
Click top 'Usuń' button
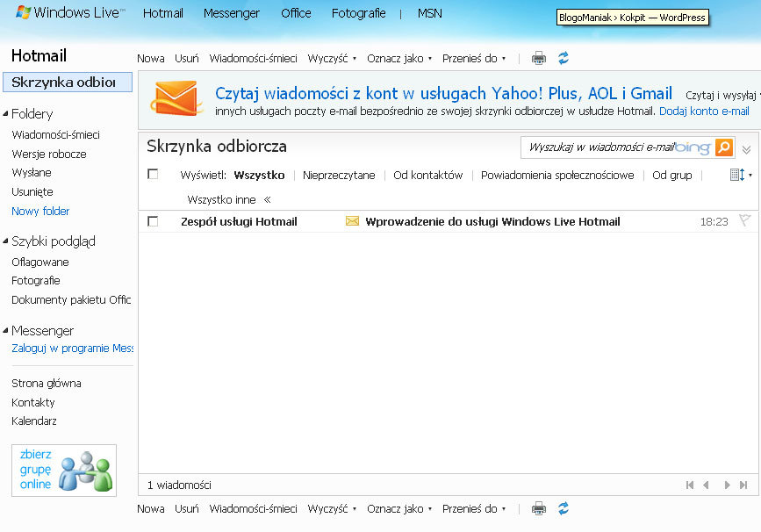tap(187, 59)
